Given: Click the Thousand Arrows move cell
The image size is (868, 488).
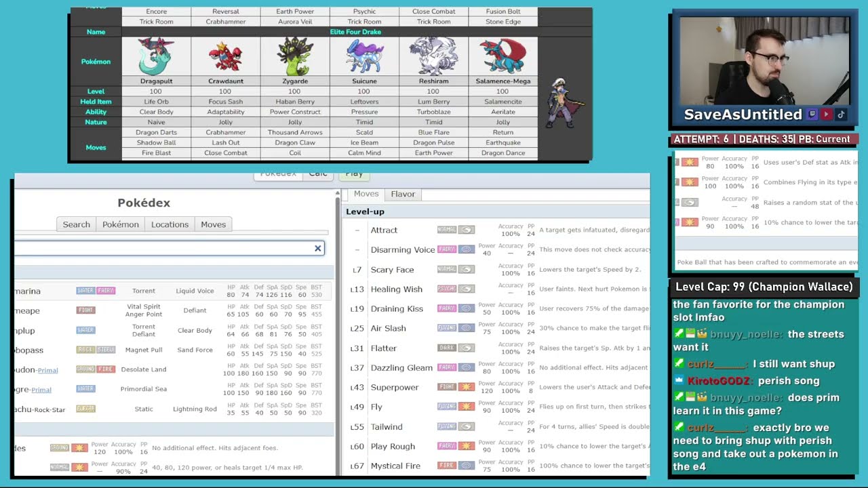Looking at the screenshot, I should coord(295,132).
